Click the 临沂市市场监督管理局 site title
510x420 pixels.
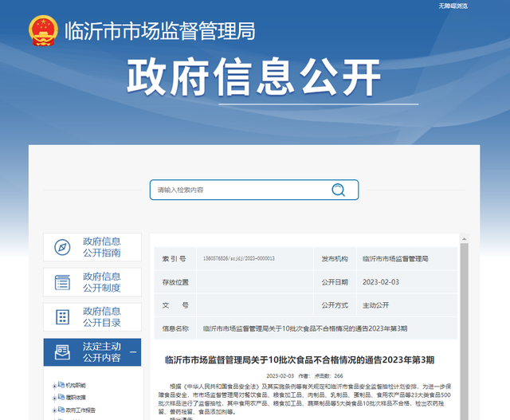point(160,31)
